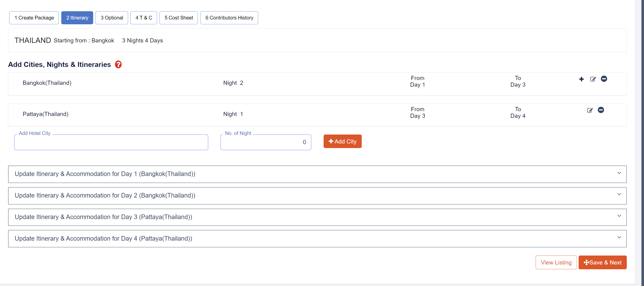
Task: Edit the Pattaya(Thailand) city entry
Action: pos(590,110)
